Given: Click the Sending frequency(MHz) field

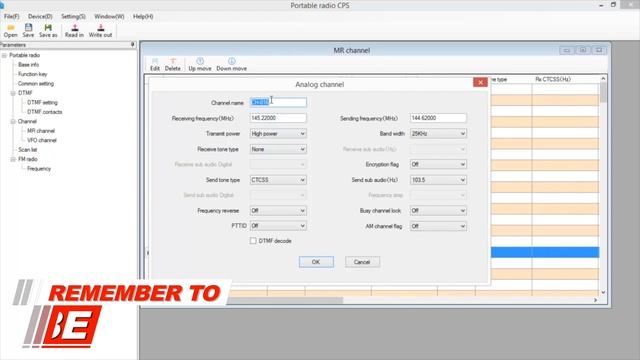Looking at the screenshot, I should click(438, 118).
